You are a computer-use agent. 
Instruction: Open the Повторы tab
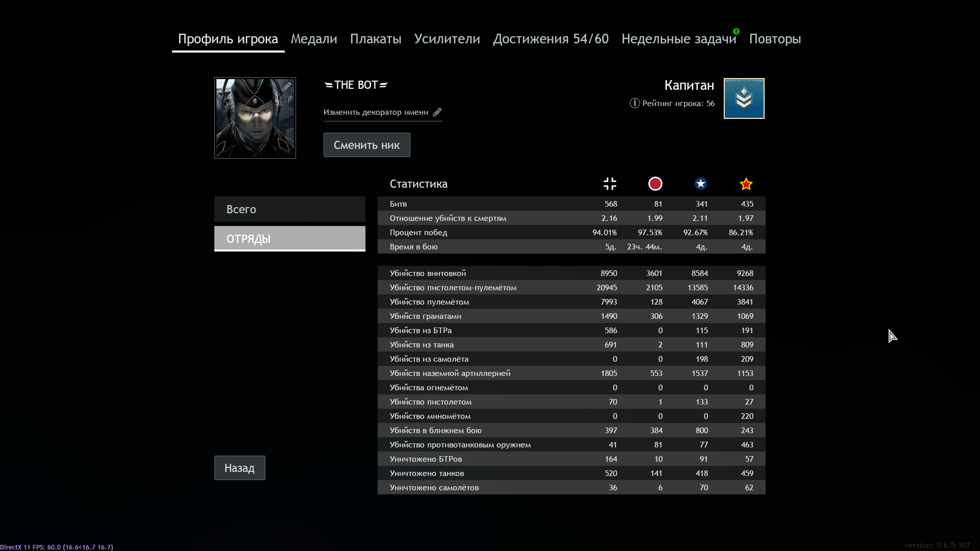pos(775,39)
